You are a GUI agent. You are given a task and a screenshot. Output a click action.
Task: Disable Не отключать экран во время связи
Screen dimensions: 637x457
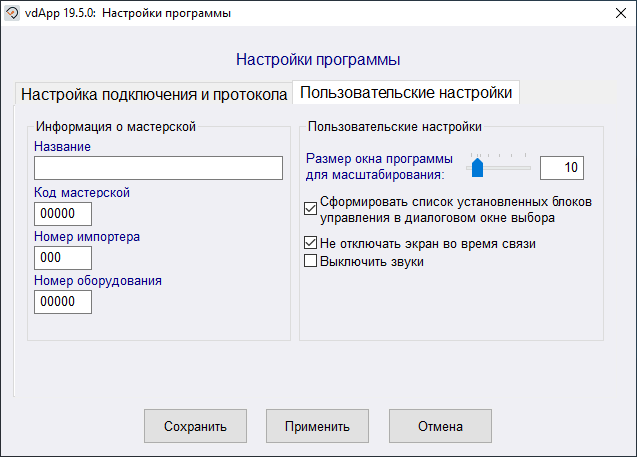coord(310,244)
